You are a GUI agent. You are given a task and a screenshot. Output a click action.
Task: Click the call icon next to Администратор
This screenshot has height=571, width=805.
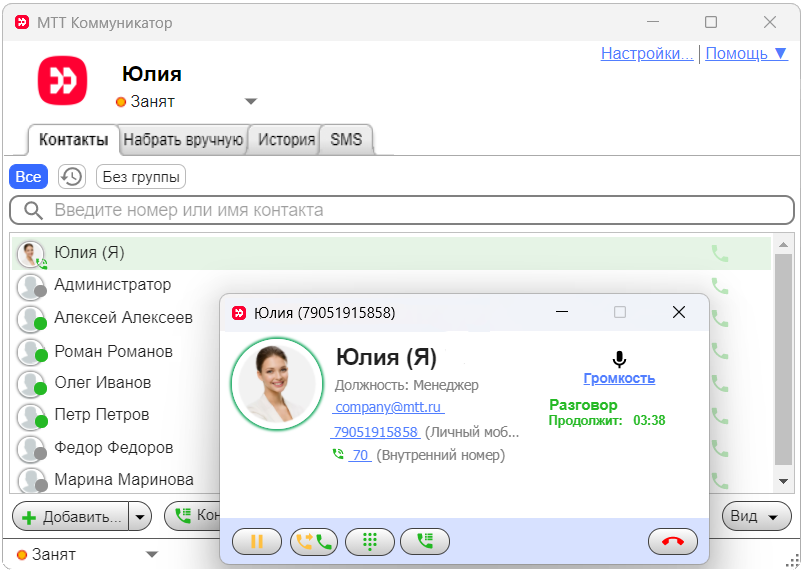tap(719, 285)
